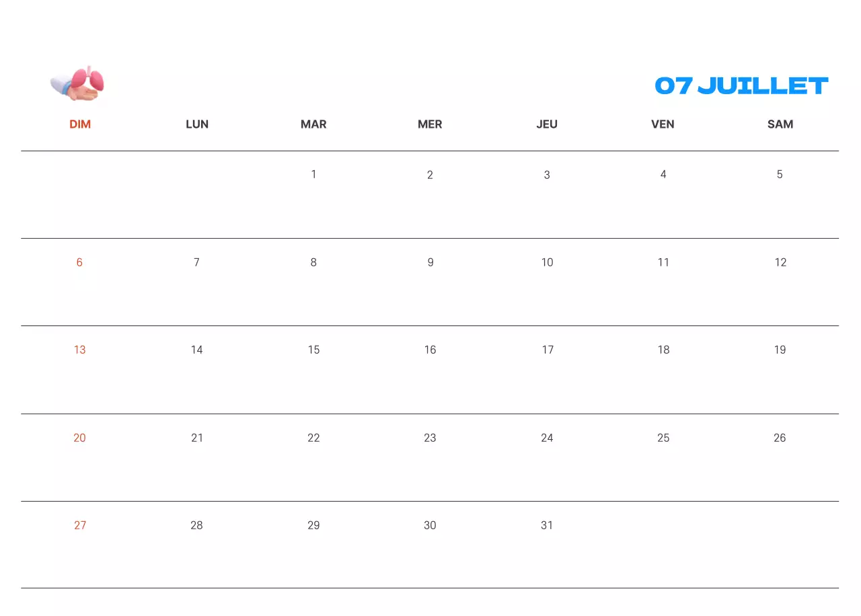Select the DIM column header
Viewport: 861px width, 616px height.
pos(80,124)
